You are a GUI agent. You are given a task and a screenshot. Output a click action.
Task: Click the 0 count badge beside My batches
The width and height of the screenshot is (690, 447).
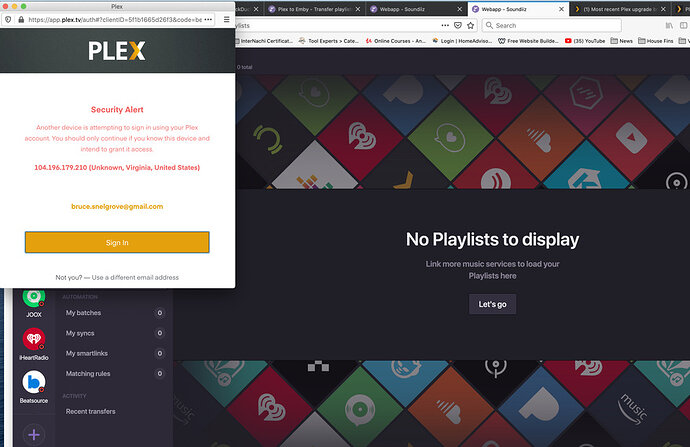pos(160,313)
